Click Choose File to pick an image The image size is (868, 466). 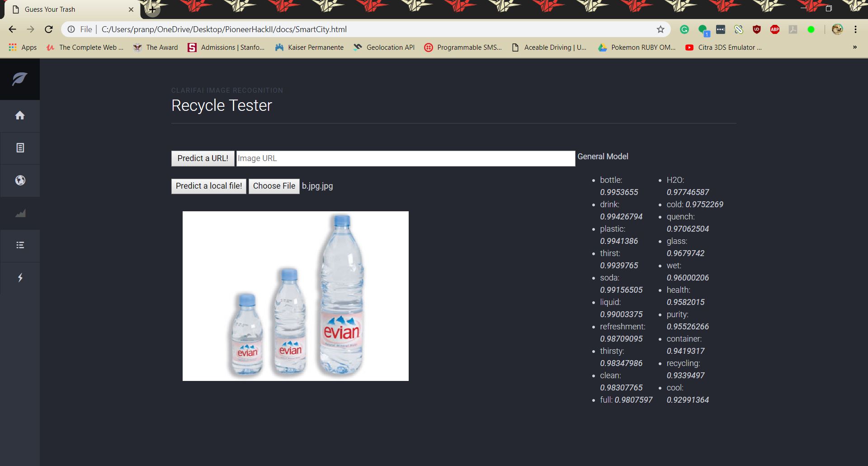tap(274, 186)
